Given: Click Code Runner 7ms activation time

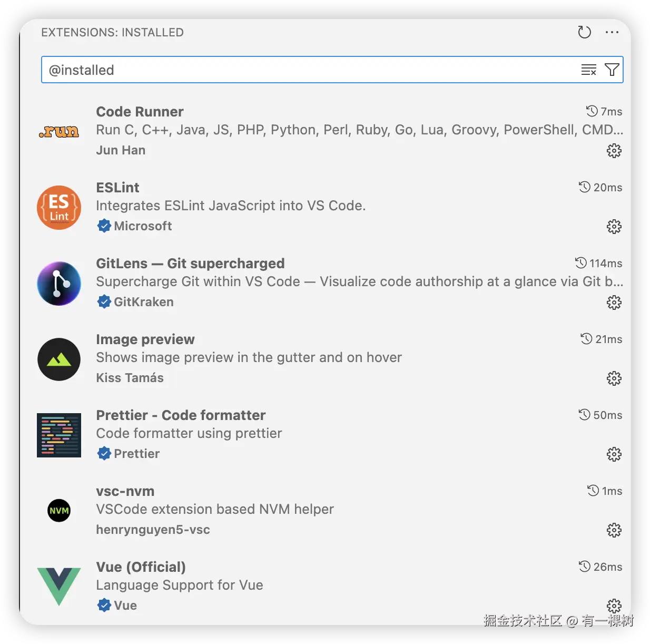Looking at the screenshot, I should pyautogui.click(x=604, y=112).
